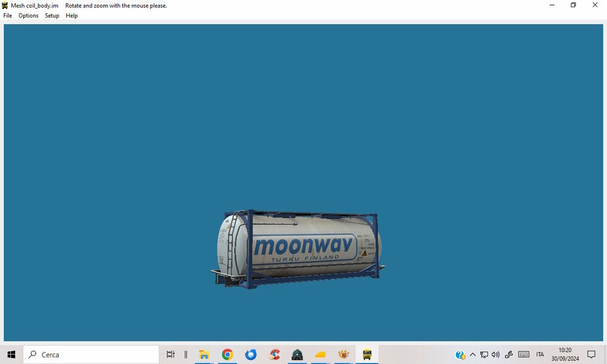Click the mesh viewer's title bar icon

[5, 5]
